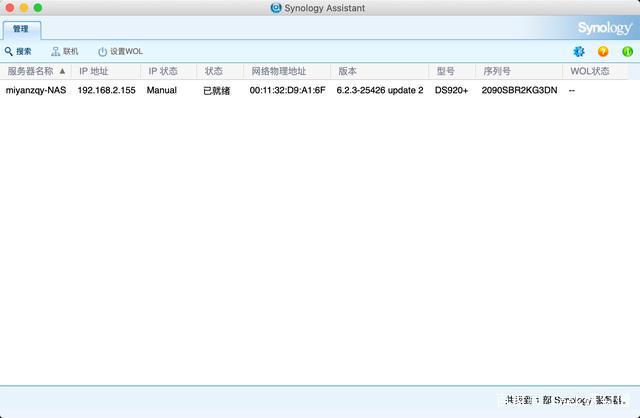Open the 设置WOL power option
The height and width of the screenshot is (418, 640).
pyautogui.click(x=120, y=51)
